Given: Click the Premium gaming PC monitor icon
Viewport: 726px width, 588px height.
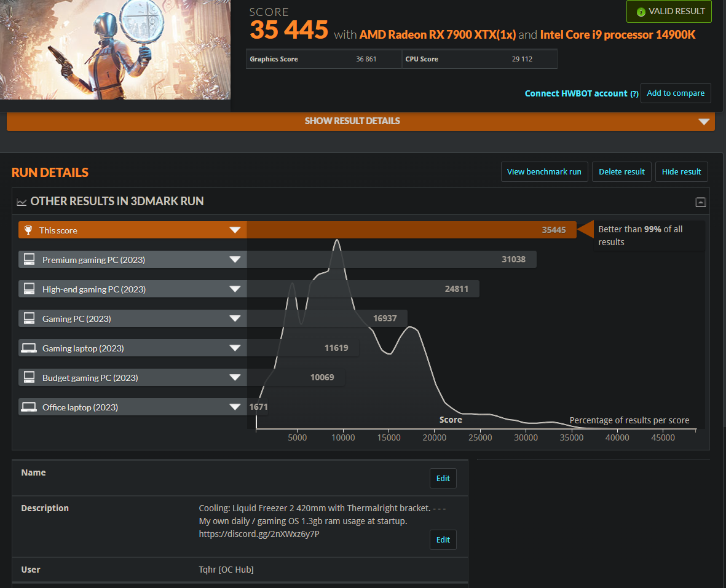Looking at the screenshot, I should 29,259.
